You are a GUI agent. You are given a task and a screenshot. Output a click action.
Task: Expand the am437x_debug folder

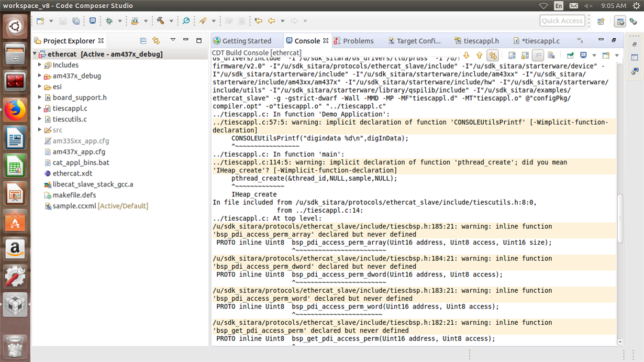tap(40, 76)
